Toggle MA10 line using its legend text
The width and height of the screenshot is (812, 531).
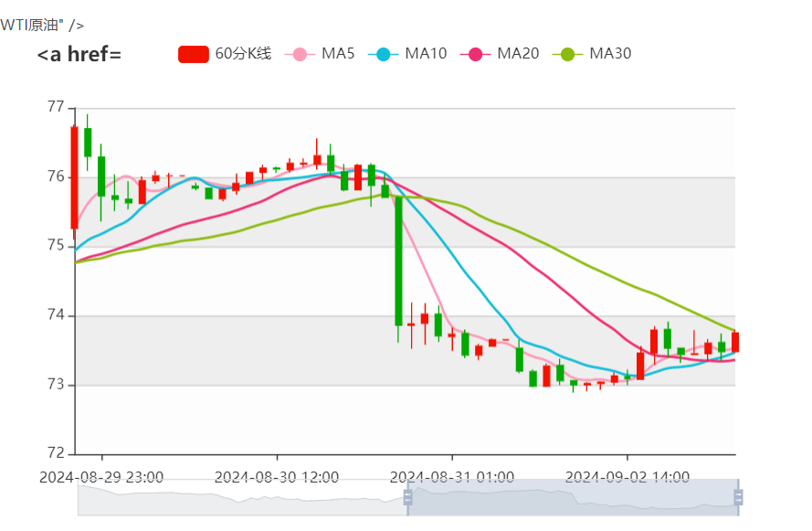coord(426,54)
